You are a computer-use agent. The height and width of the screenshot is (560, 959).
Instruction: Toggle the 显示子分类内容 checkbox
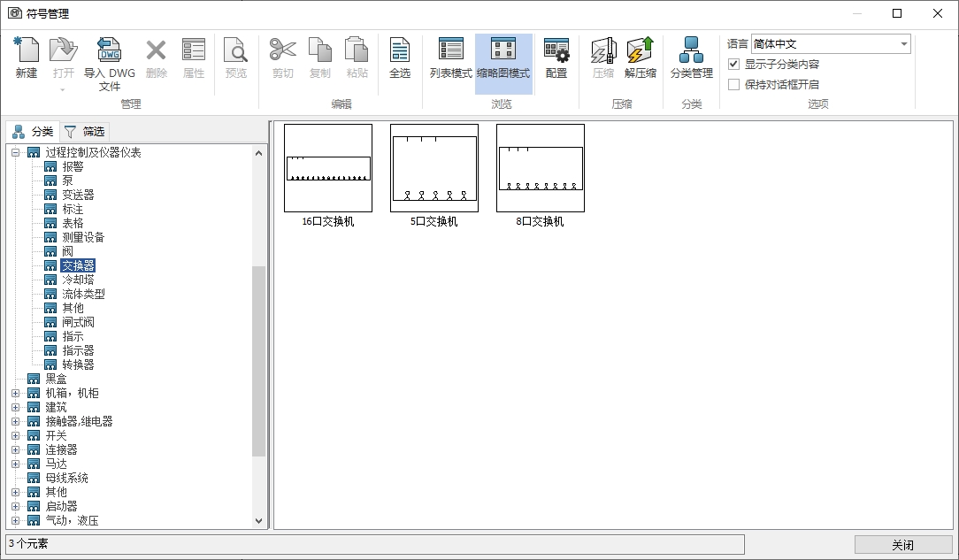click(733, 65)
